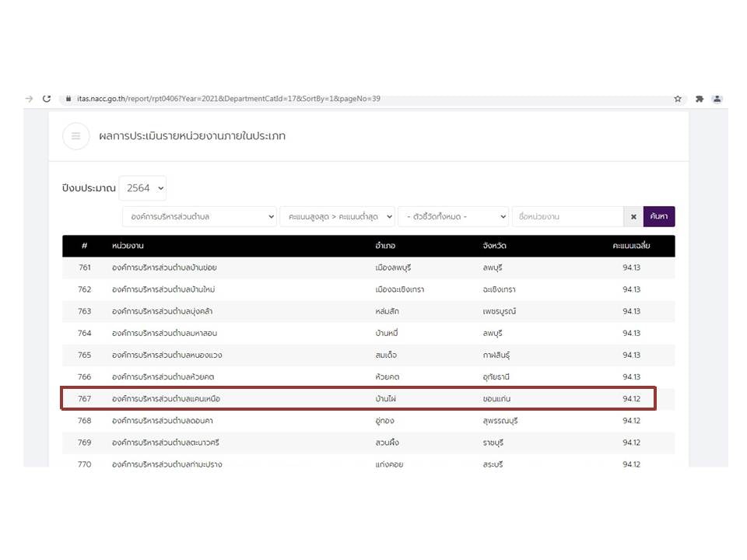Screen dimensions: 747x560
Task: Click district บ้านหมี่ in row 764
Action: pos(387,334)
